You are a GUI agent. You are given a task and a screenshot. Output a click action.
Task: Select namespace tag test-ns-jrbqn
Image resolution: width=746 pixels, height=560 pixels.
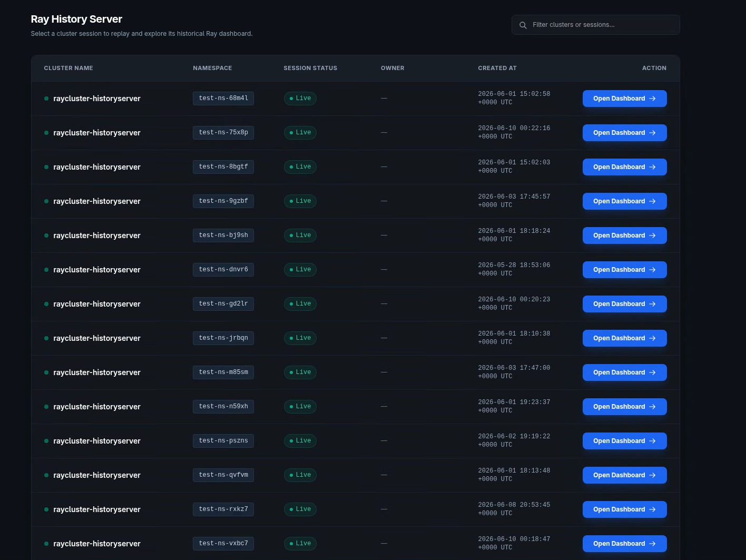[223, 338]
